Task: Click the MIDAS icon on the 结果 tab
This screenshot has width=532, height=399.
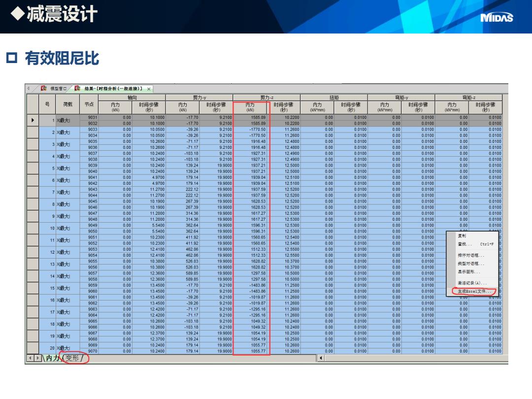Action: pyautogui.click(x=77, y=88)
